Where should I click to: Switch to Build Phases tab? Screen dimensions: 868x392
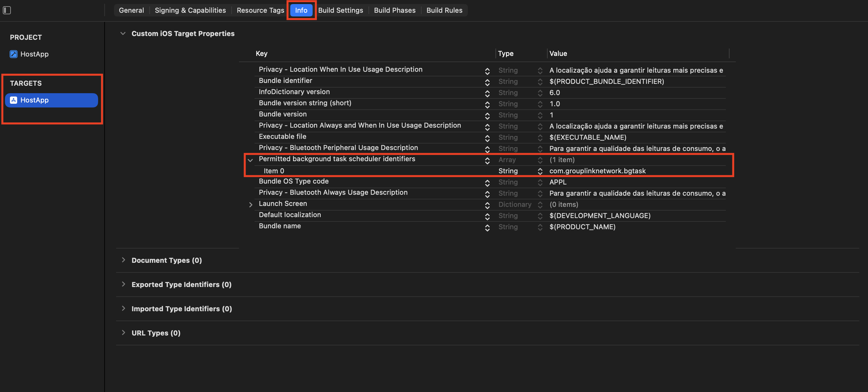point(395,11)
